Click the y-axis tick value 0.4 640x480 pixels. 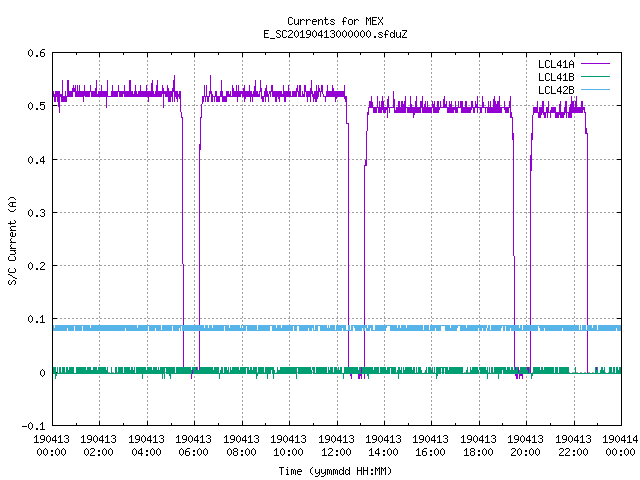click(36, 160)
